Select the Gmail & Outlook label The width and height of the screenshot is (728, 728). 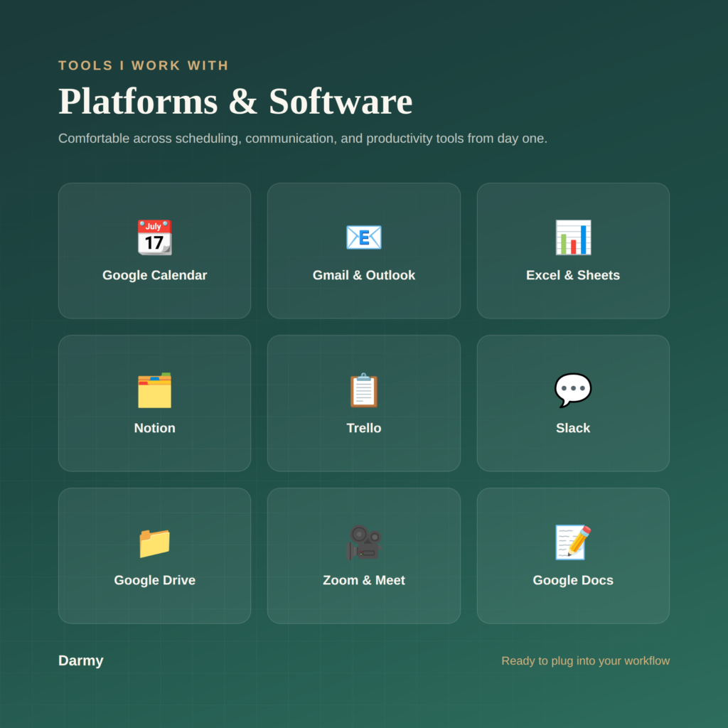coord(363,275)
